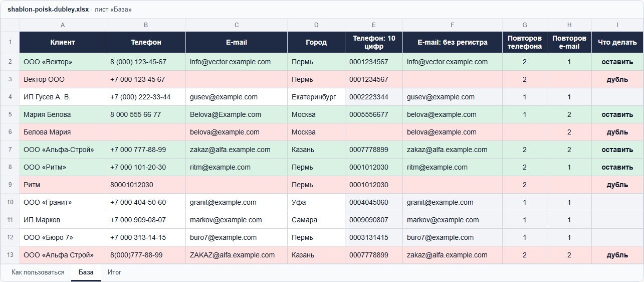Screen dimensions: 644x282
Task: Select cell «ООО «Альфа Строй»» in row 13
Action: coord(63,255)
